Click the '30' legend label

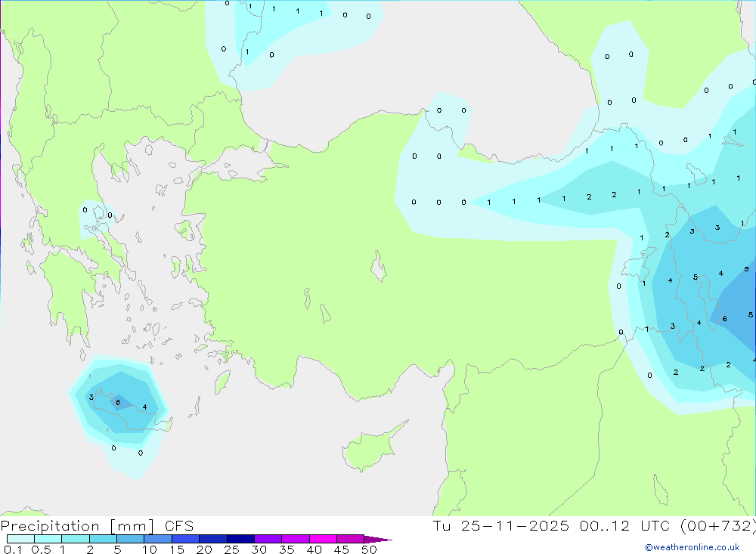[259, 549]
